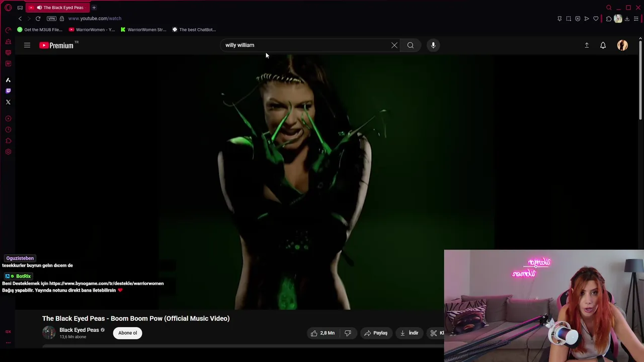Add page to bookmarks with heart
The image size is (644, 362).
[596, 19]
